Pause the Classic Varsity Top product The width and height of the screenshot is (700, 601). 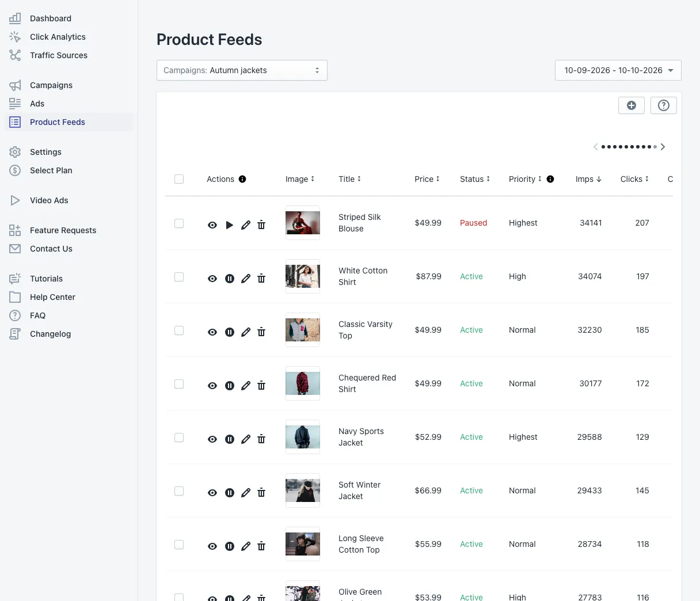tap(229, 332)
